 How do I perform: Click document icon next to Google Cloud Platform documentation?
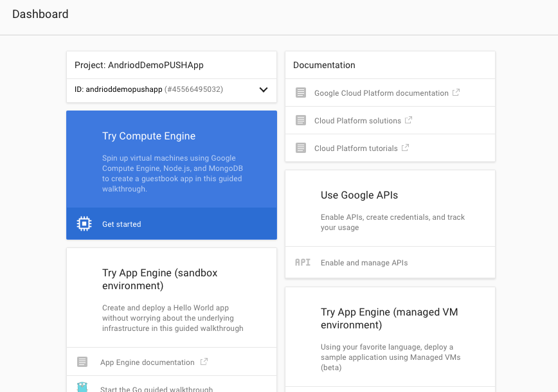point(301,93)
